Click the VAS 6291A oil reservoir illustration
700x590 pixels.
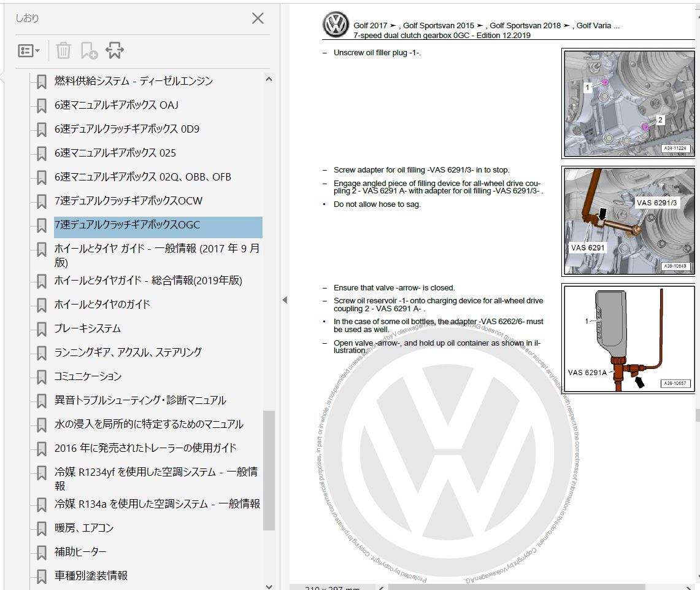coord(628,339)
